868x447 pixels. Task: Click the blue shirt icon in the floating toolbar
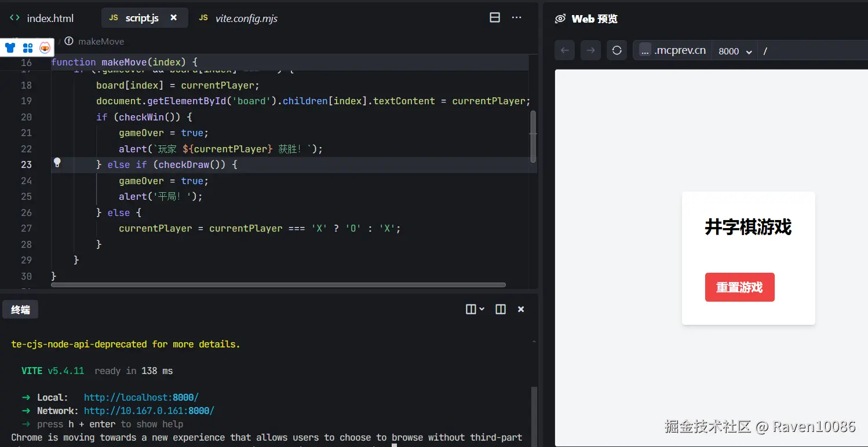[x=10, y=47]
